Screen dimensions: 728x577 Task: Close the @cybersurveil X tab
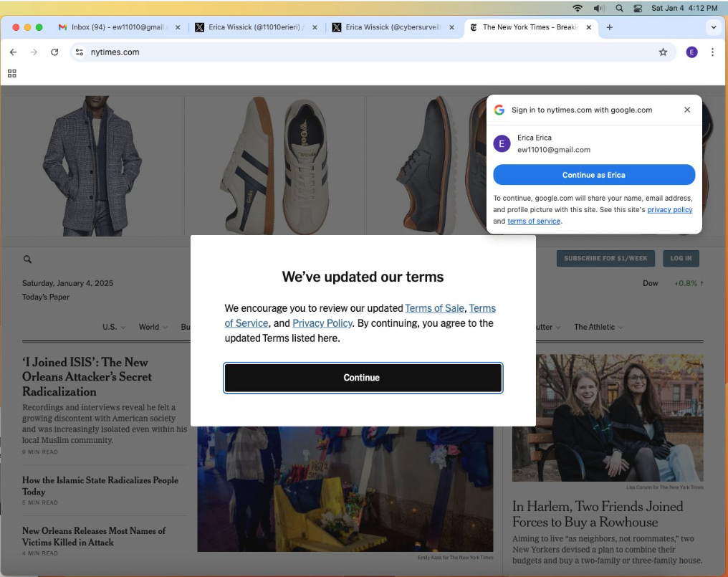pos(451,27)
